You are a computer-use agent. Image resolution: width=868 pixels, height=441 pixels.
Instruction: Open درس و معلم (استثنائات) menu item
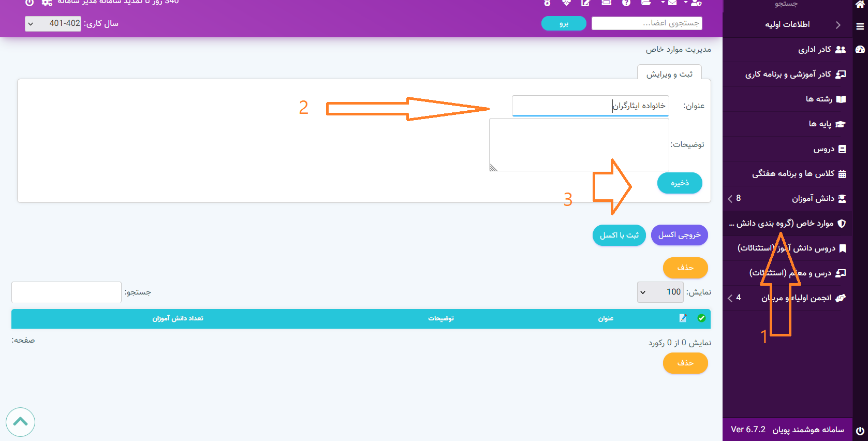(787, 273)
